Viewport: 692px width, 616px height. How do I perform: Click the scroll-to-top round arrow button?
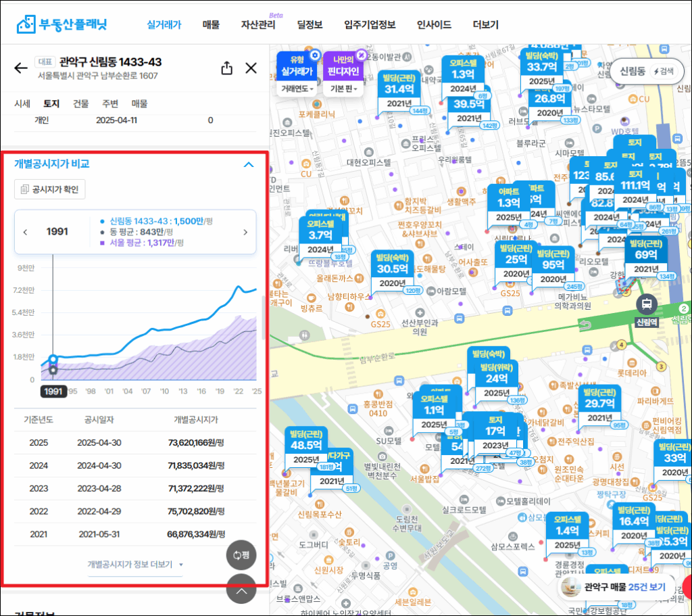click(x=241, y=590)
